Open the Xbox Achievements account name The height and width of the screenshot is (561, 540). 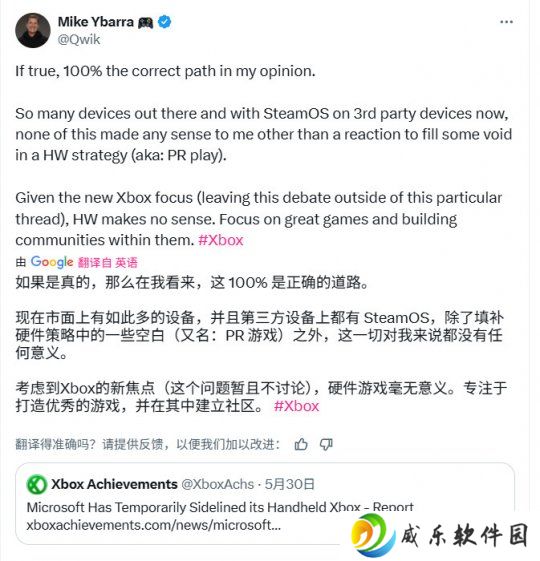[114, 484]
